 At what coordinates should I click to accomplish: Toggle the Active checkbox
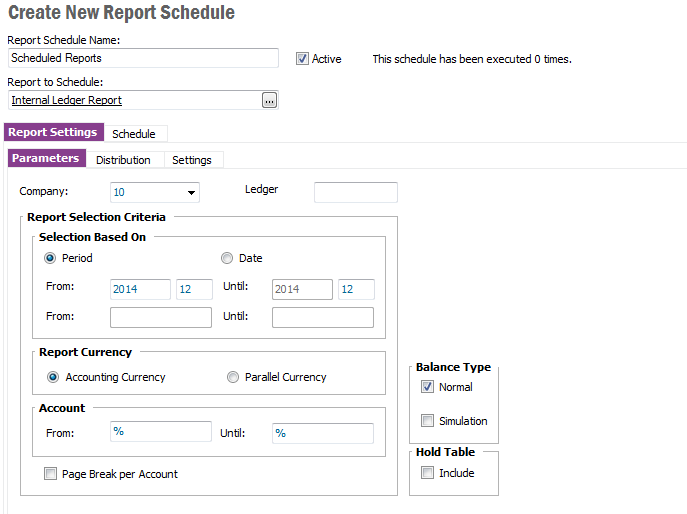tap(303, 59)
